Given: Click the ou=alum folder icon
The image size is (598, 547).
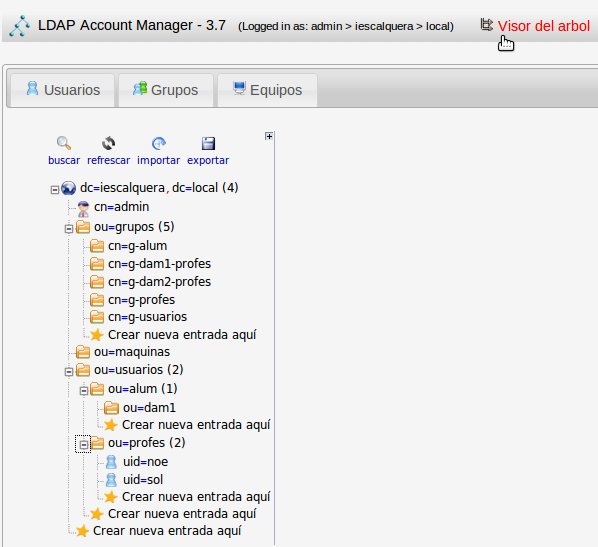Looking at the screenshot, I should pos(96,389).
